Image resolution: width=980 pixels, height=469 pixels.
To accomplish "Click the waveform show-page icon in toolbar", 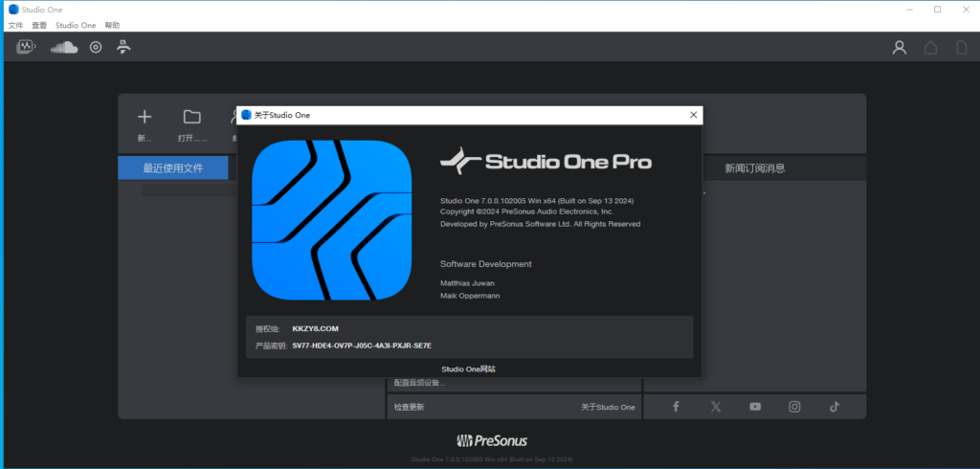I will coord(26,47).
